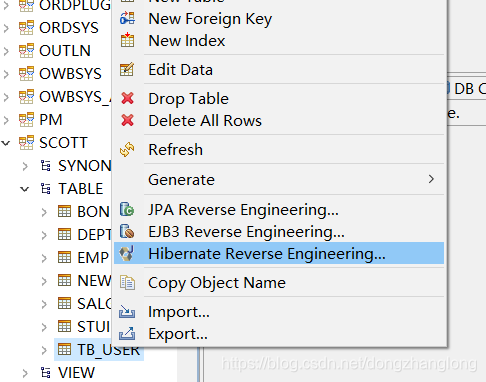Choose New Foreign Key from context menu

(x=279, y=19)
